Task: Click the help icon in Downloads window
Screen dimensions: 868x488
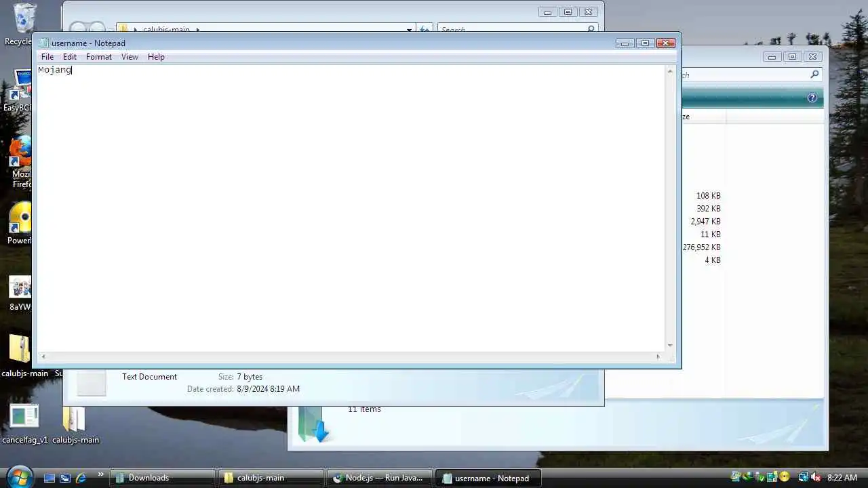Action: coord(812,98)
